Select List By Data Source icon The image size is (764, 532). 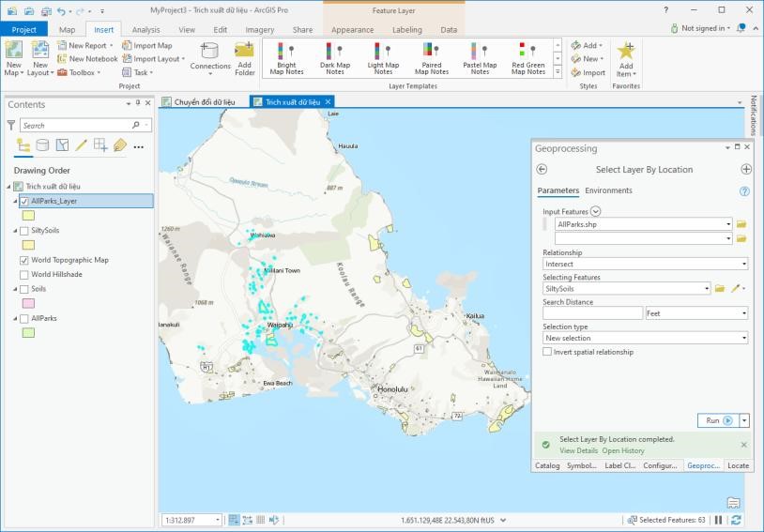click(x=42, y=145)
